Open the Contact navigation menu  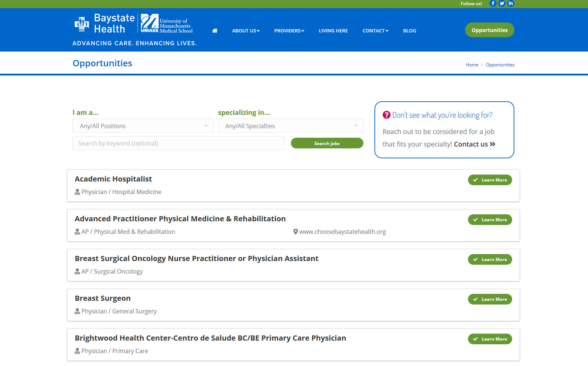(x=375, y=31)
